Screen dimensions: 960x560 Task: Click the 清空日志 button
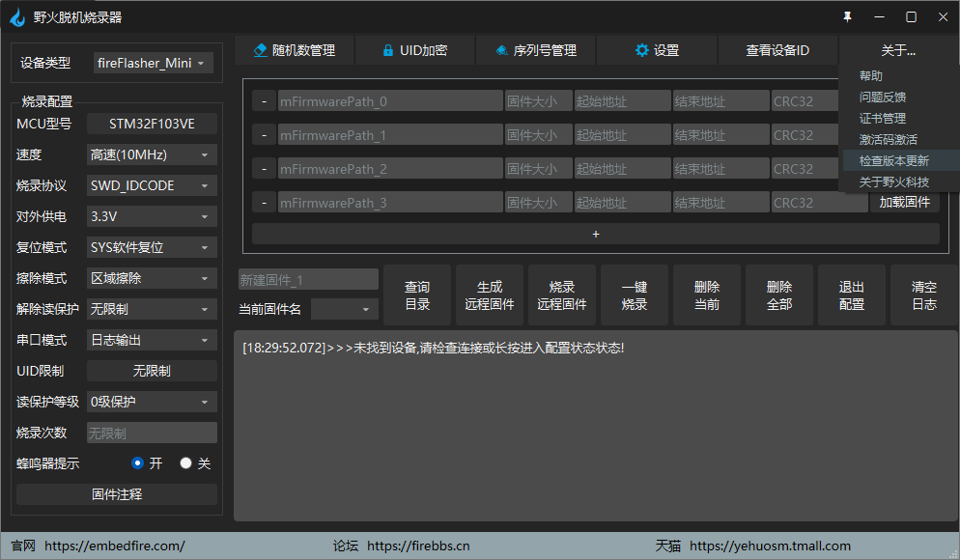click(x=924, y=295)
